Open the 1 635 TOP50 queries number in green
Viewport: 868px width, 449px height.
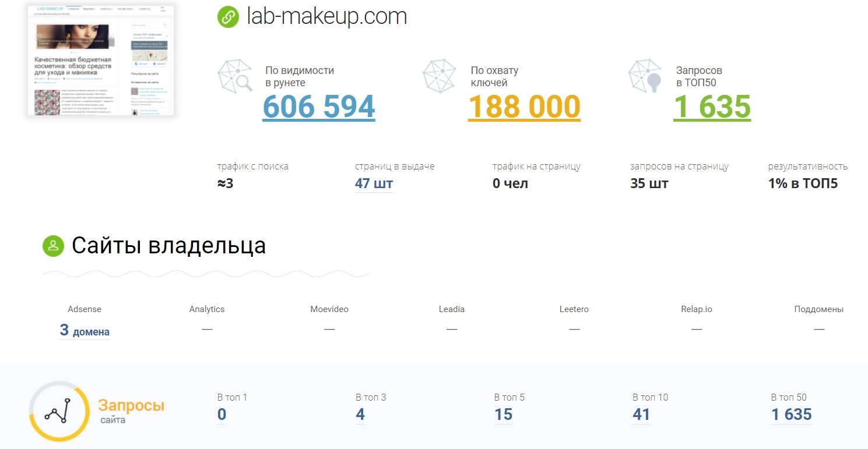[712, 107]
